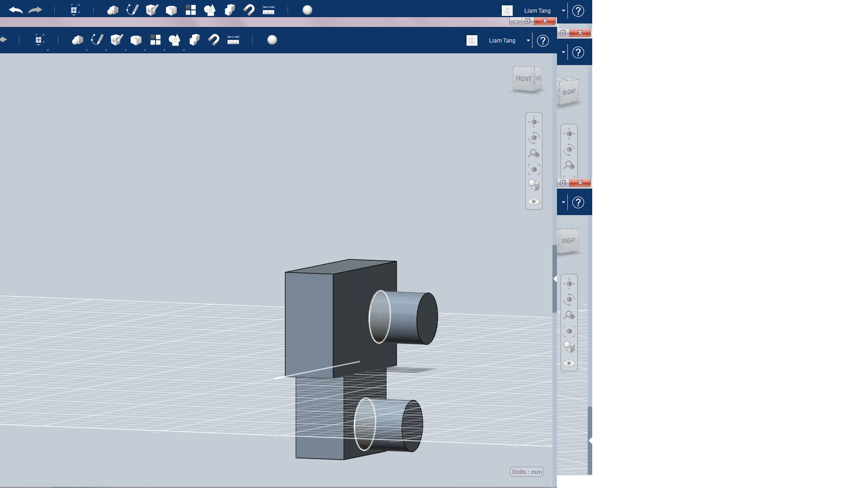Select Snap magnet in front window toolbar
The width and height of the screenshot is (868, 488).
point(214,40)
